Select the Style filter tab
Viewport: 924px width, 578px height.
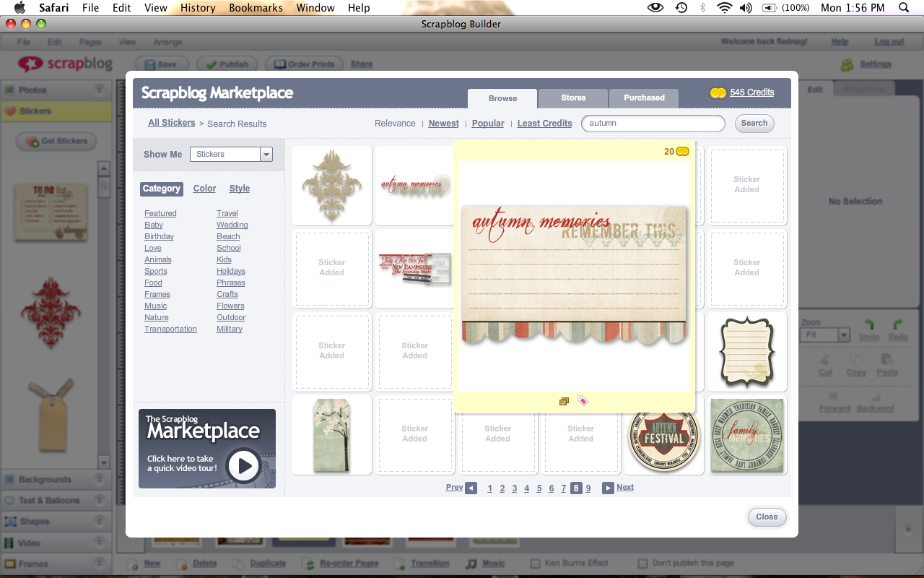pos(240,189)
